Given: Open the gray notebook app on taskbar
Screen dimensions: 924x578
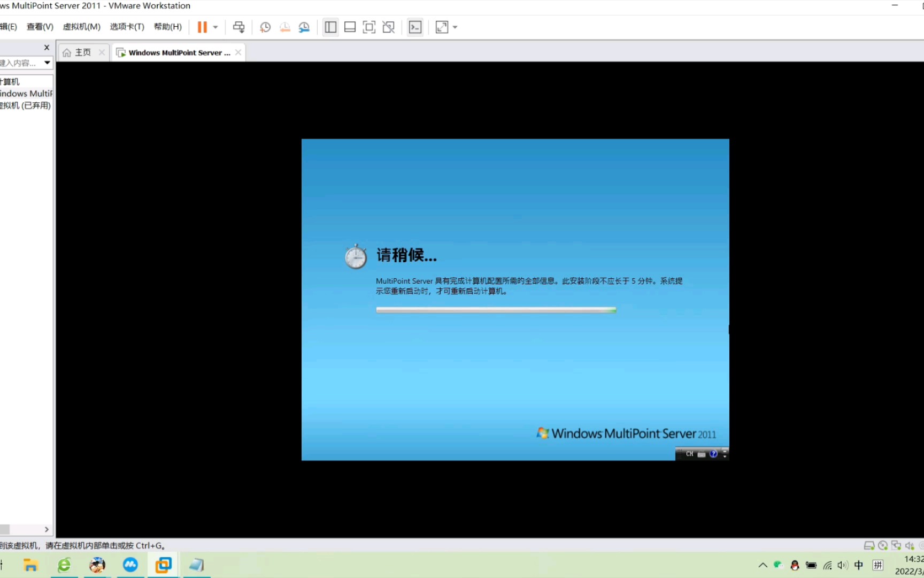Looking at the screenshot, I should (x=197, y=565).
